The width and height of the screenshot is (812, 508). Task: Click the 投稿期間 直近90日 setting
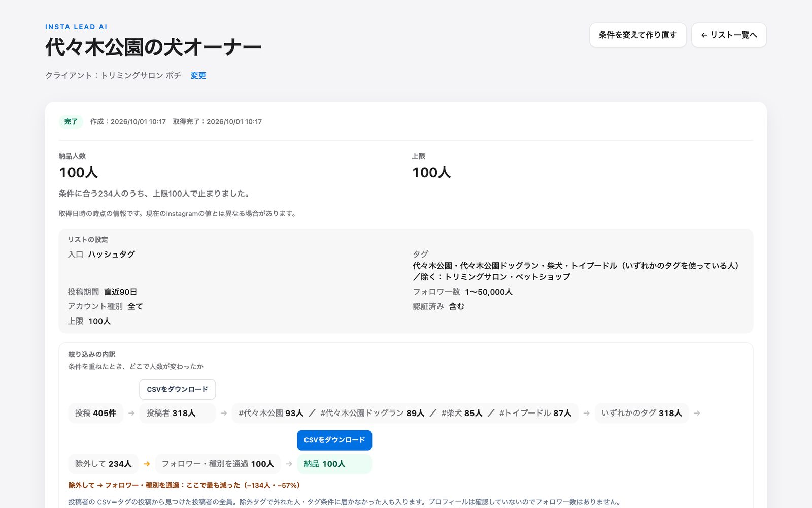[103, 292]
